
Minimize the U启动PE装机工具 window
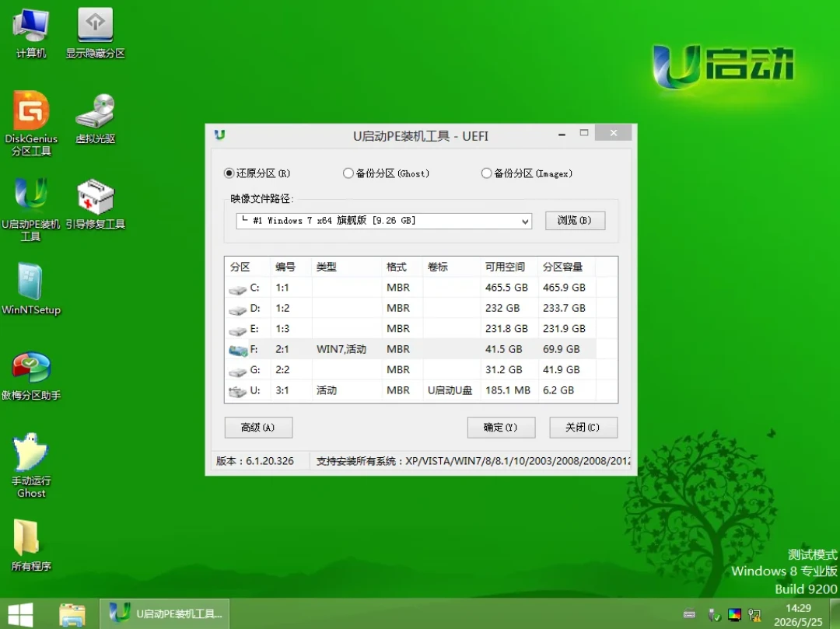point(562,135)
